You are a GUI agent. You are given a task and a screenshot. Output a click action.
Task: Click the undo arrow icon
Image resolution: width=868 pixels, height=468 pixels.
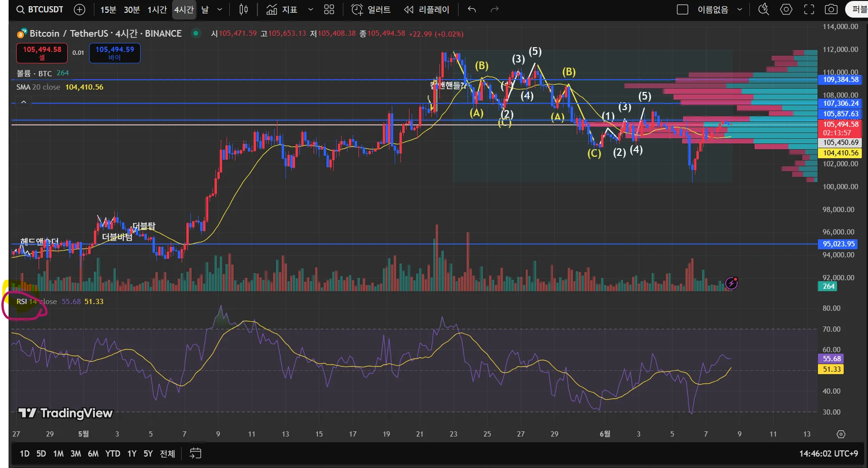tap(472, 10)
